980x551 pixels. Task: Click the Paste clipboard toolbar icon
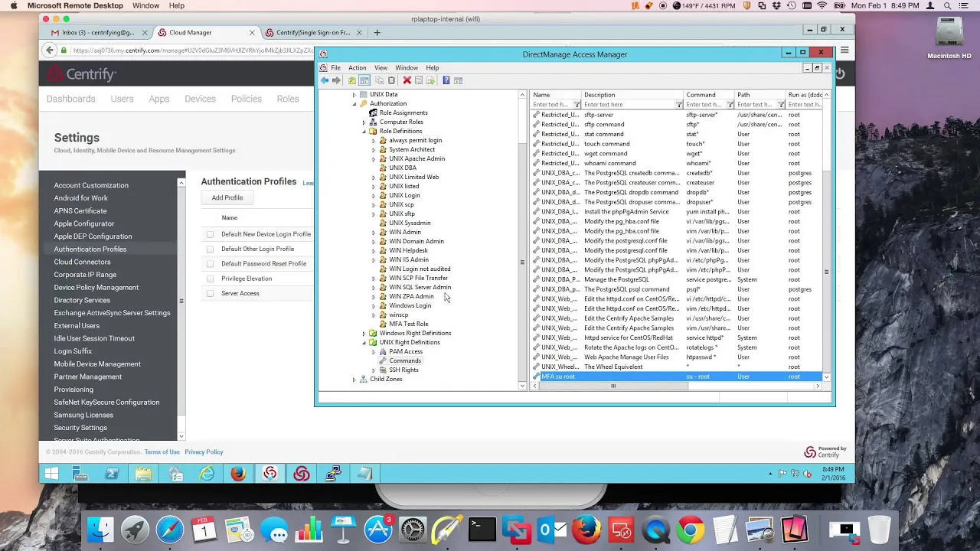(x=391, y=80)
